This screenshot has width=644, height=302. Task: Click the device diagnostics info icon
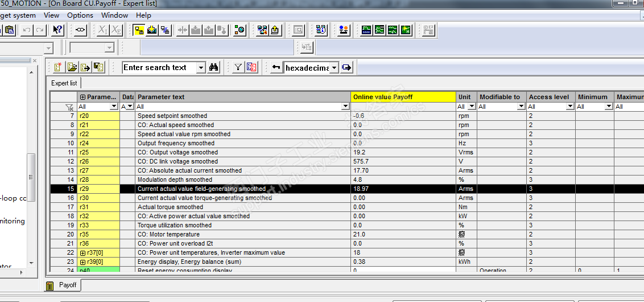point(321,30)
